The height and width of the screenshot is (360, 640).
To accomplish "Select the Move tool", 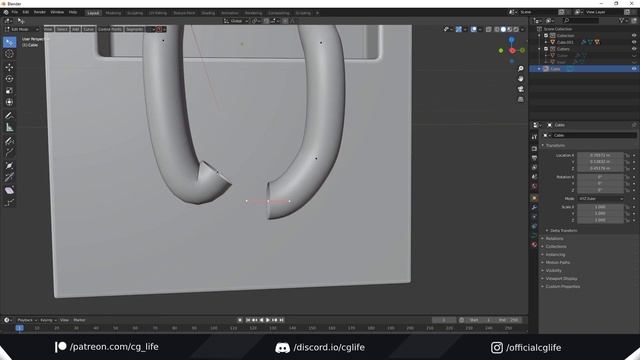I will pos(9,67).
